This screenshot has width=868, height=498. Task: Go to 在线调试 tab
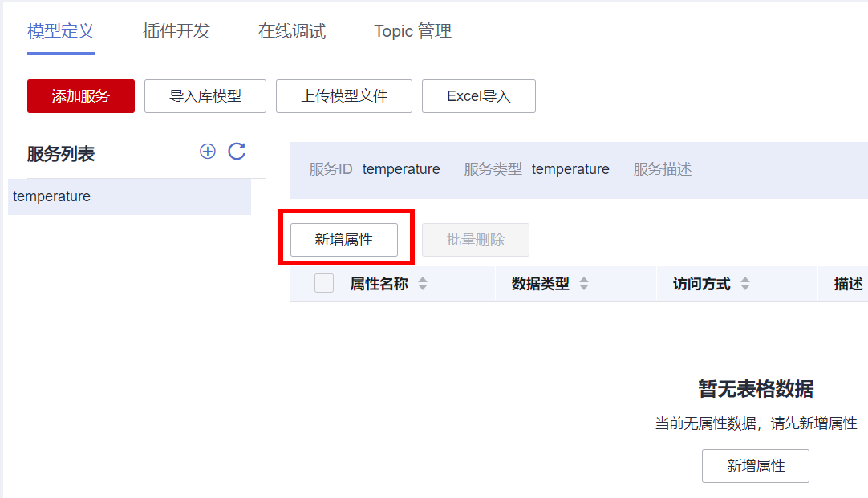tap(292, 31)
